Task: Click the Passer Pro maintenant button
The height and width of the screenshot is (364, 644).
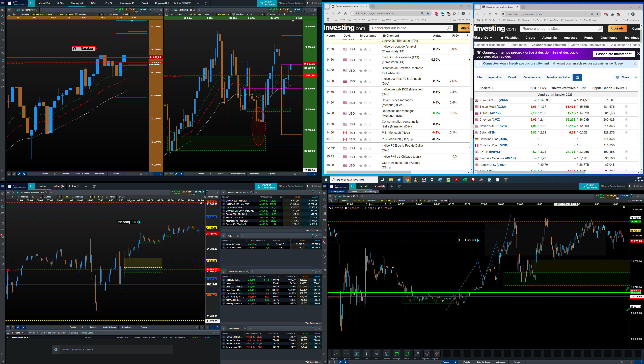Action: [x=613, y=54]
